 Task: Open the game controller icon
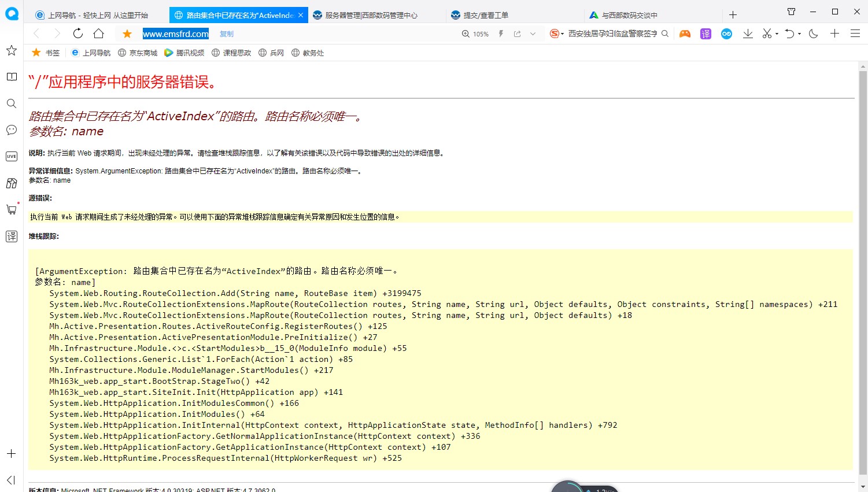[685, 34]
